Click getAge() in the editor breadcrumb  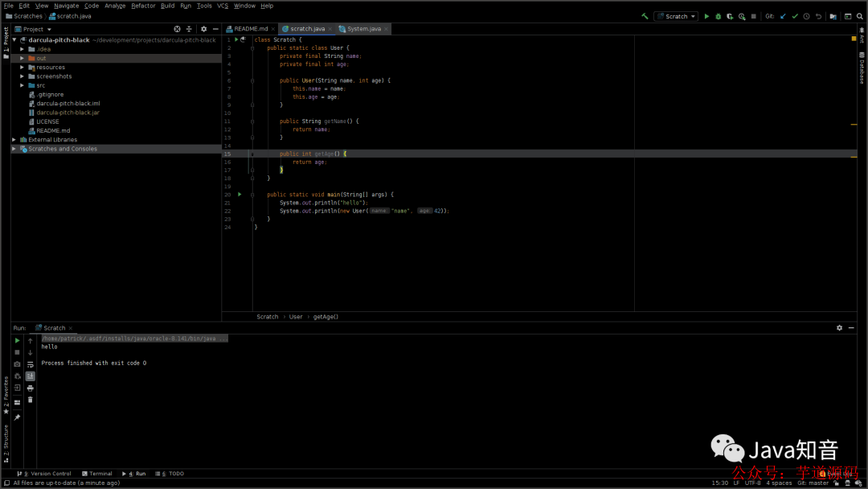(x=325, y=317)
